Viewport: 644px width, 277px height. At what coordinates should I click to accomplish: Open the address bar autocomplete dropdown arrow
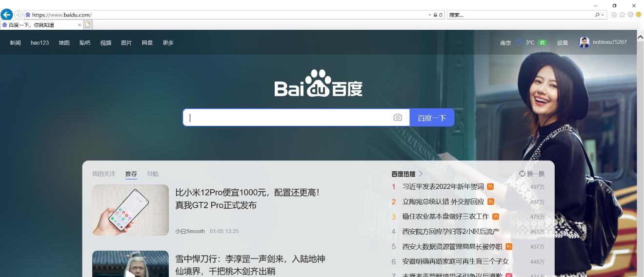click(430, 15)
